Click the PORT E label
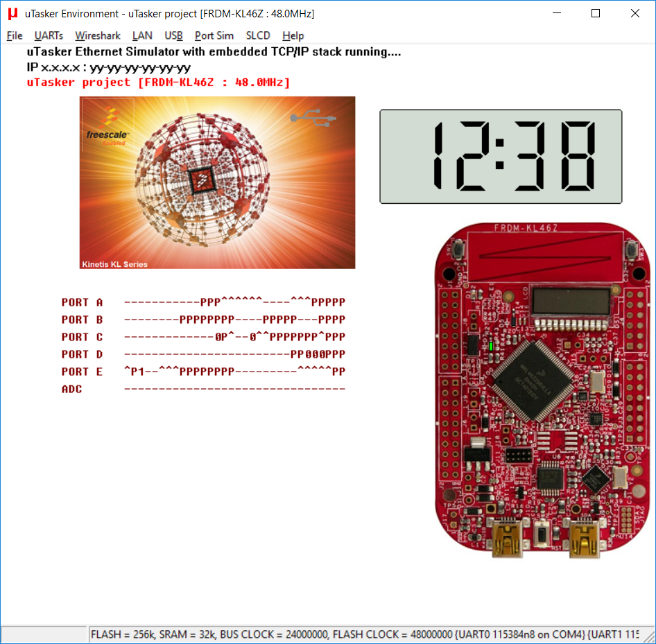 pyautogui.click(x=82, y=372)
